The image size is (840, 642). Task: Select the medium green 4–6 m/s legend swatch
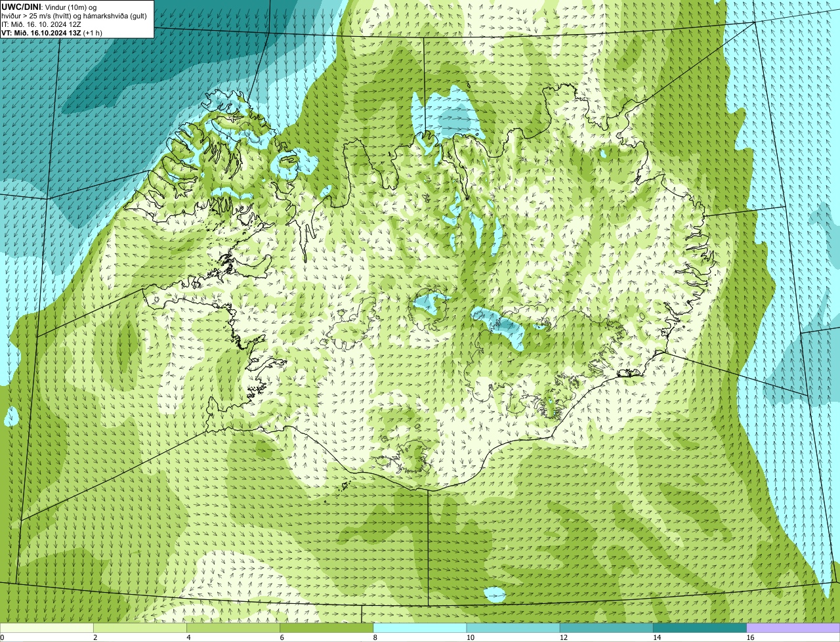233,628
